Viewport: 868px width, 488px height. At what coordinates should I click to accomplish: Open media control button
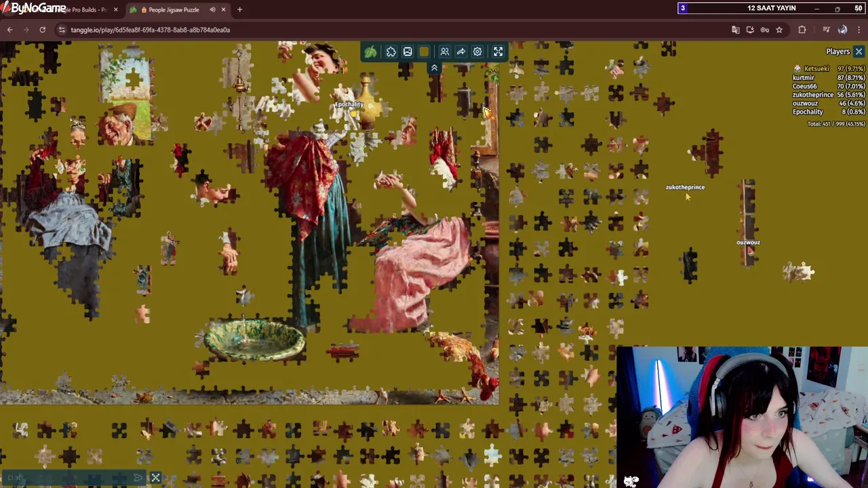coord(826,30)
